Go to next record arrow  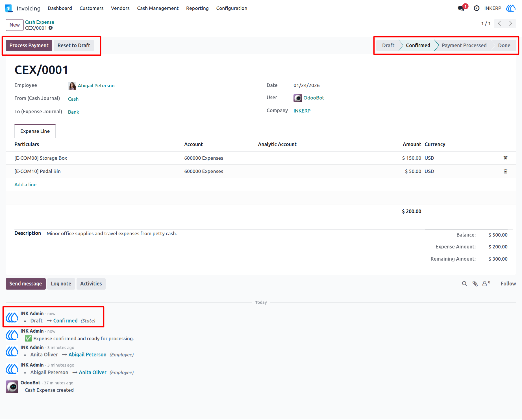[x=511, y=23]
